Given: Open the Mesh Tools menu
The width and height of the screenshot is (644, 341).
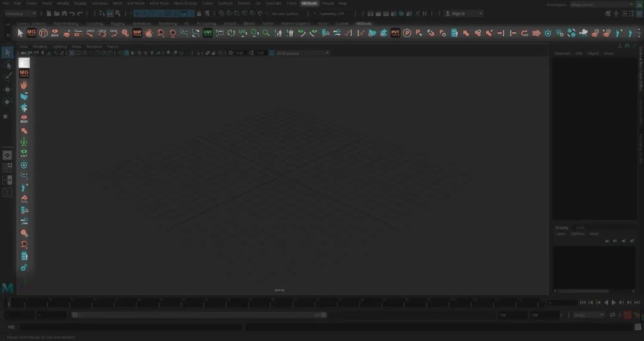Looking at the screenshot, I should (159, 4).
